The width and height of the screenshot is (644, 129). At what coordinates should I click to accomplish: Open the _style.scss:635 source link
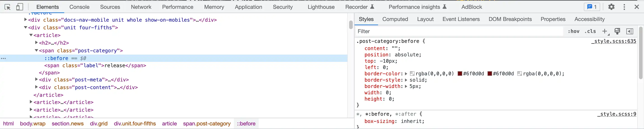click(613, 41)
